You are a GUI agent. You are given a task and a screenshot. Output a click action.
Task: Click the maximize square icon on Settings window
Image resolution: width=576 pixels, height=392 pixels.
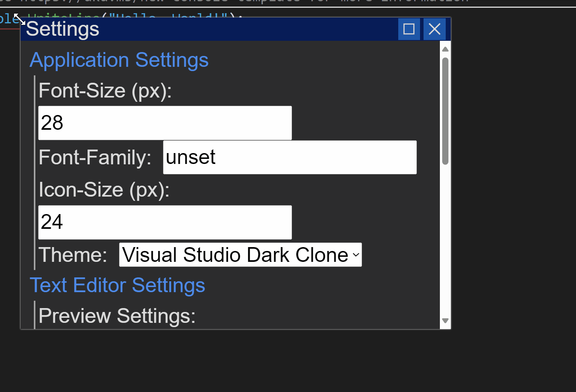(409, 29)
